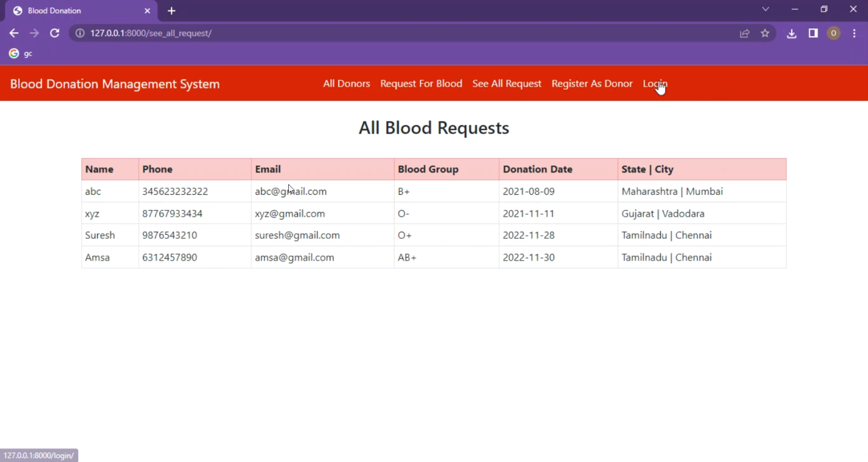Select the Blood Donation browser tab
The height and width of the screenshot is (462, 868).
pos(75,11)
